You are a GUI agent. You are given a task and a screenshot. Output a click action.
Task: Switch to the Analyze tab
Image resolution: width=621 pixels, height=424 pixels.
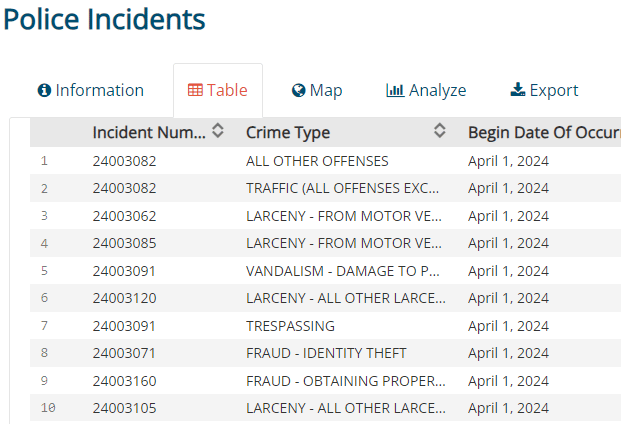tap(426, 90)
